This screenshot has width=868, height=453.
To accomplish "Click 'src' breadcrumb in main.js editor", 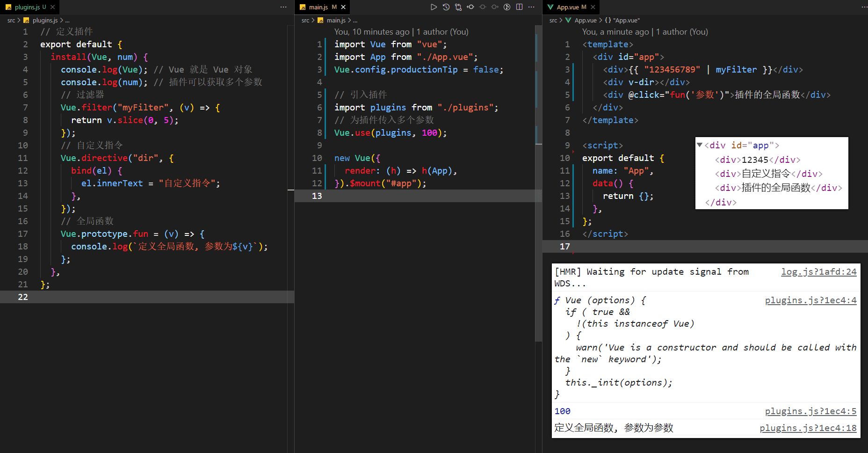I will (x=305, y=20).
